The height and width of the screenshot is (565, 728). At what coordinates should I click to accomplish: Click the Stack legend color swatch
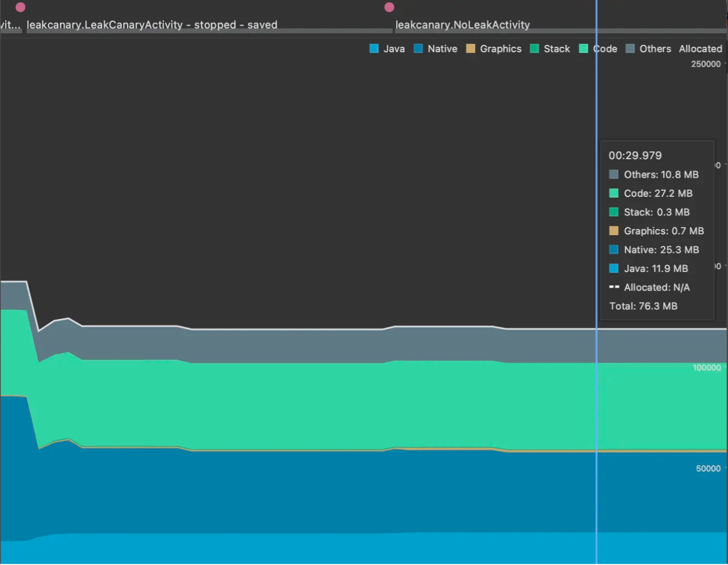(x=534, y=49)
